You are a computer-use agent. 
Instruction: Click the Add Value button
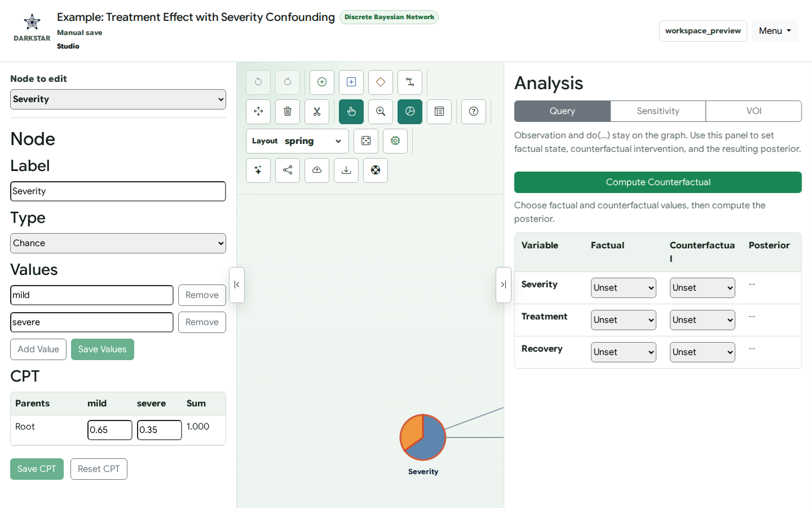click(x=38, y=349)
